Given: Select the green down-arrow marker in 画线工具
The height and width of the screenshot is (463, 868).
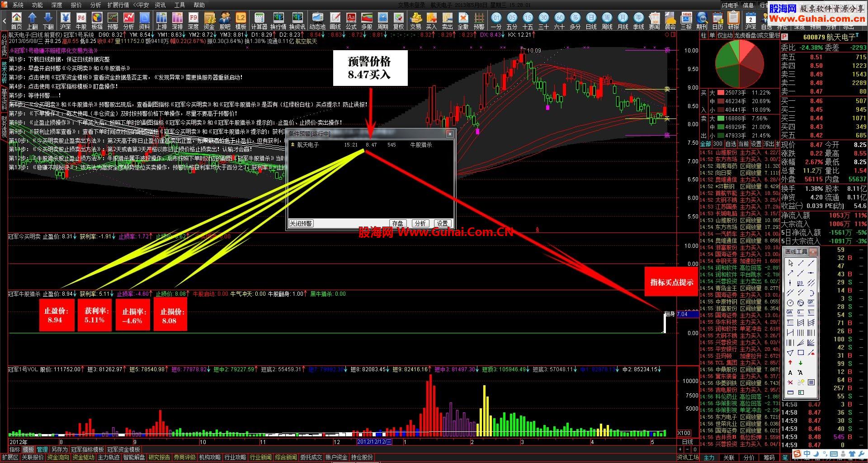Looking at the screenshot, I should tap(801, 363).
